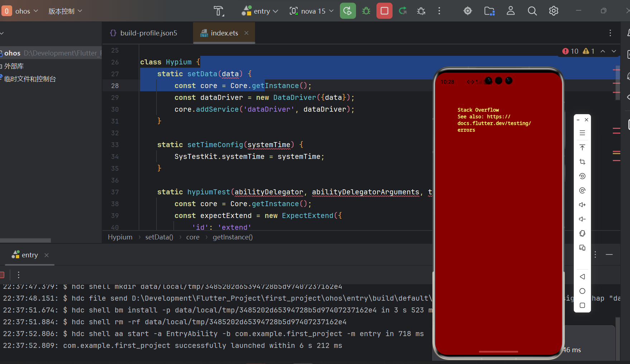The width and height of the screenshot is (630, 364).
Task: Tap the device Back triangle button
Action: click(582, 277)
